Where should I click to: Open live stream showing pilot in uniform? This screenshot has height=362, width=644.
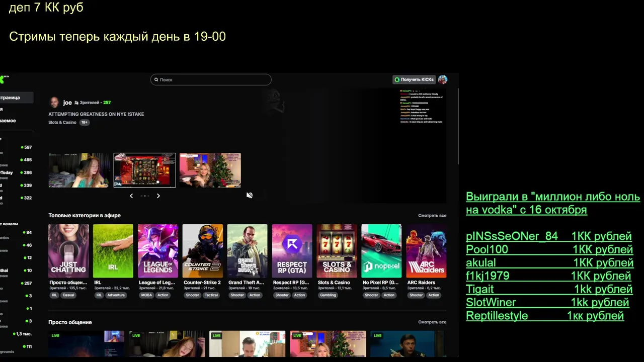(x=408, y=344)
